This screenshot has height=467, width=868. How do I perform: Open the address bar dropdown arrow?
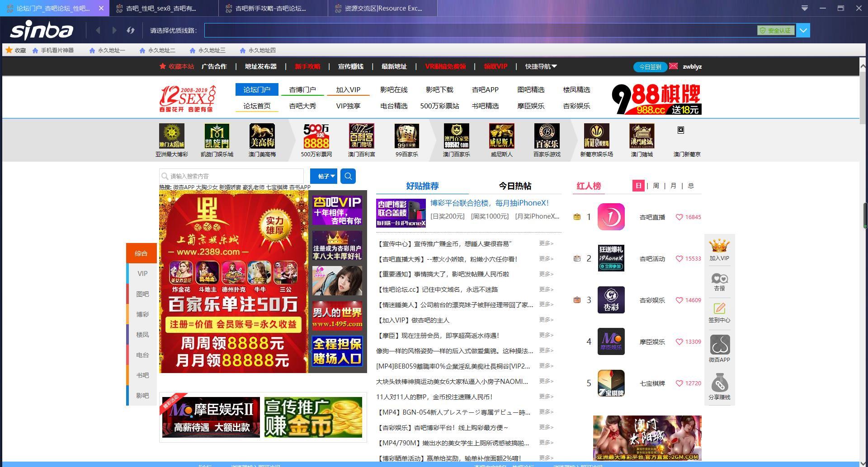pyautogui.click(x=803, y=30)
